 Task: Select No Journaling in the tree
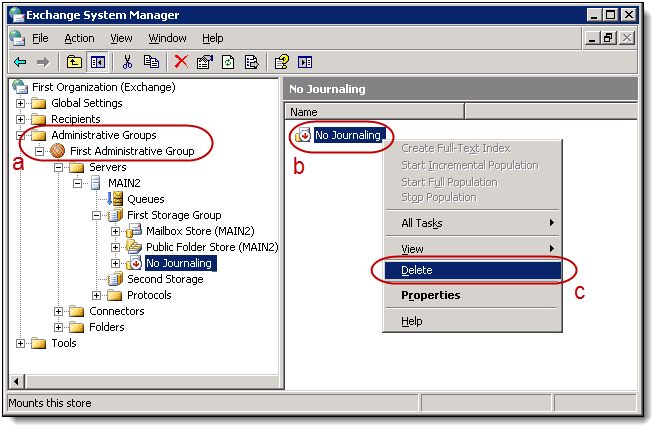(180, 263)
